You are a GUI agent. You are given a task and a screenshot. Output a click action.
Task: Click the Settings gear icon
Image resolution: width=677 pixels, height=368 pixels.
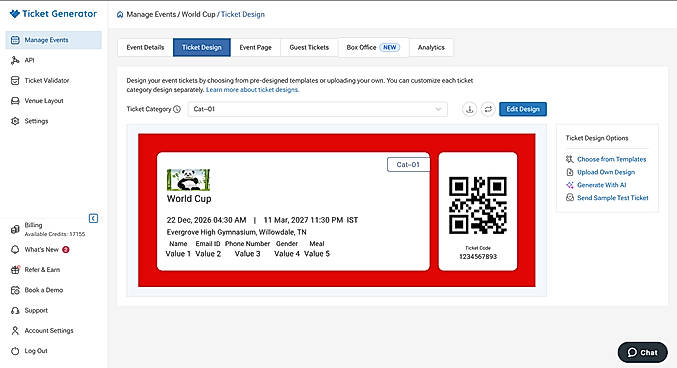tap(15, 121)
